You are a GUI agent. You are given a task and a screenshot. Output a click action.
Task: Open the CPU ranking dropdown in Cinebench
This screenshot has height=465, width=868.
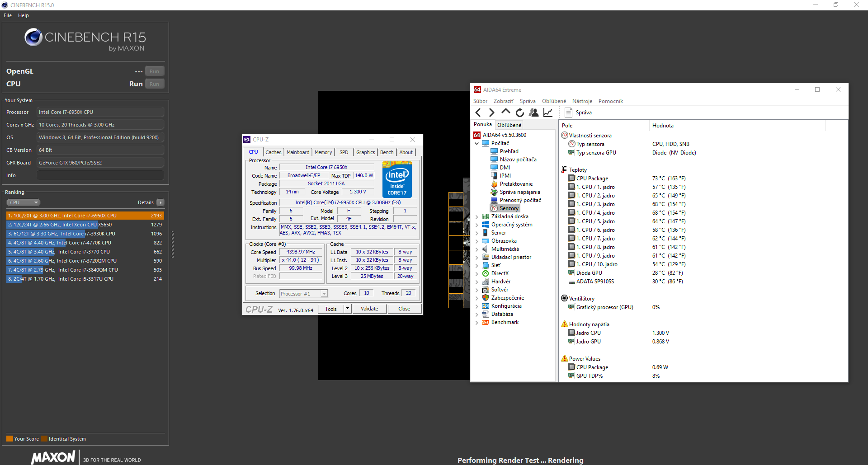pos(23,202)
